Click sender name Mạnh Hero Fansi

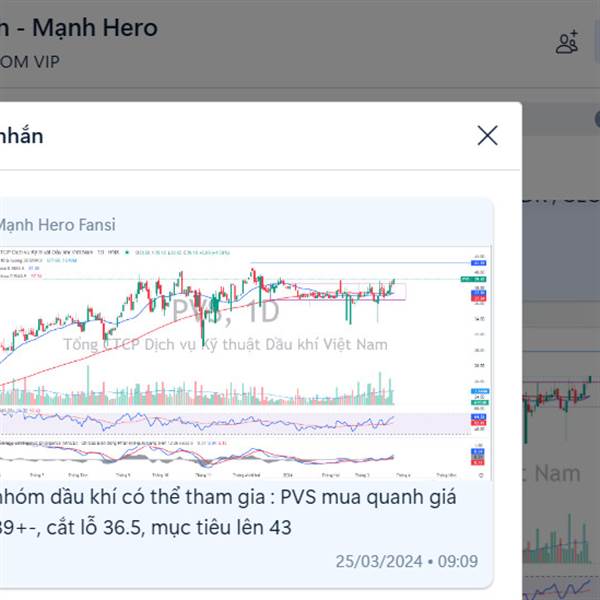57,225
